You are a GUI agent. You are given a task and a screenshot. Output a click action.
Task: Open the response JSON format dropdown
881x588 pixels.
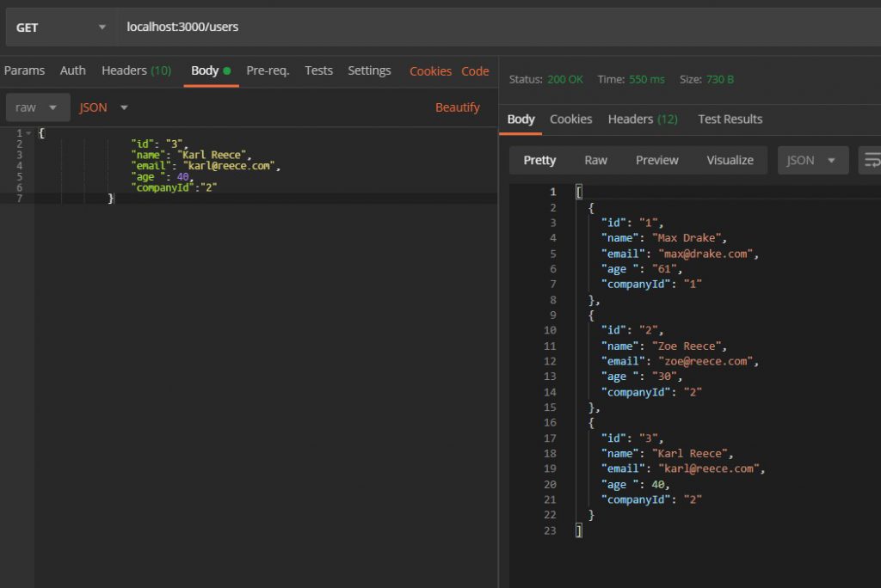coord(812,160)
